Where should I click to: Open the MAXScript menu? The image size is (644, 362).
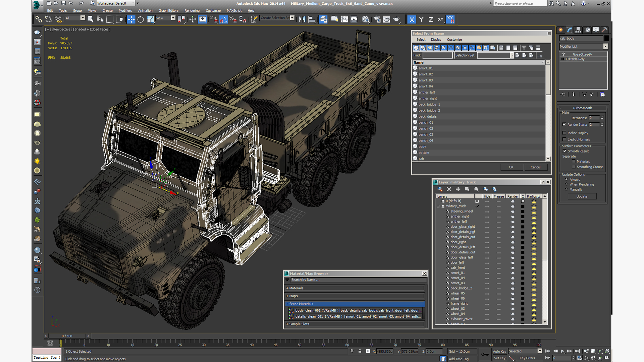pos(234,11)
